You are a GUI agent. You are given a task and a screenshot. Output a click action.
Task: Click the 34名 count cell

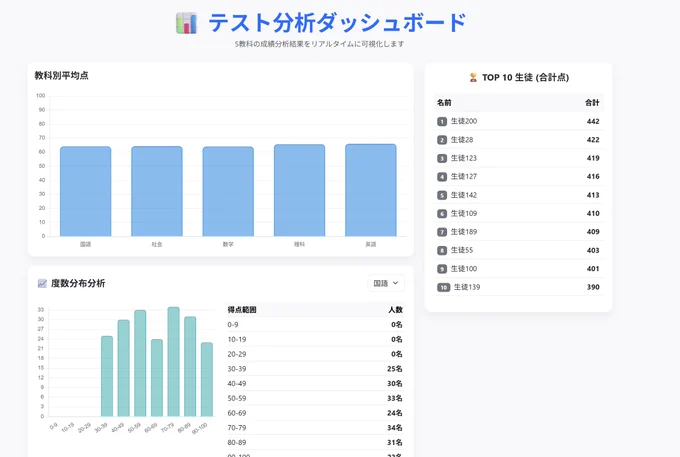coord(395,428)
